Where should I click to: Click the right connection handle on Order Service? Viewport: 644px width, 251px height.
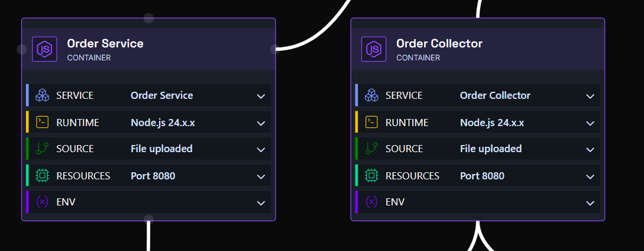point(275,49)
